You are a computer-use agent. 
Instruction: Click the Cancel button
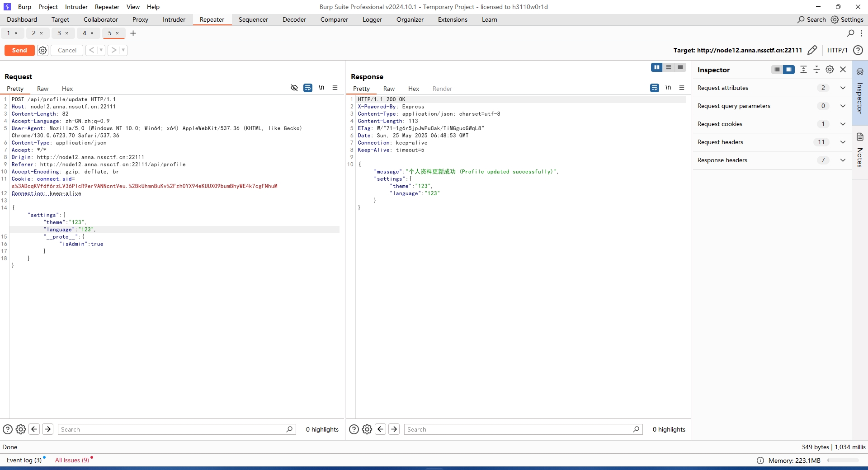[67, 50]
